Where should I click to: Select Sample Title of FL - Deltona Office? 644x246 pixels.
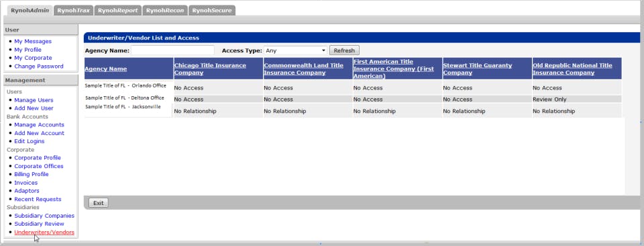point(125,98)
